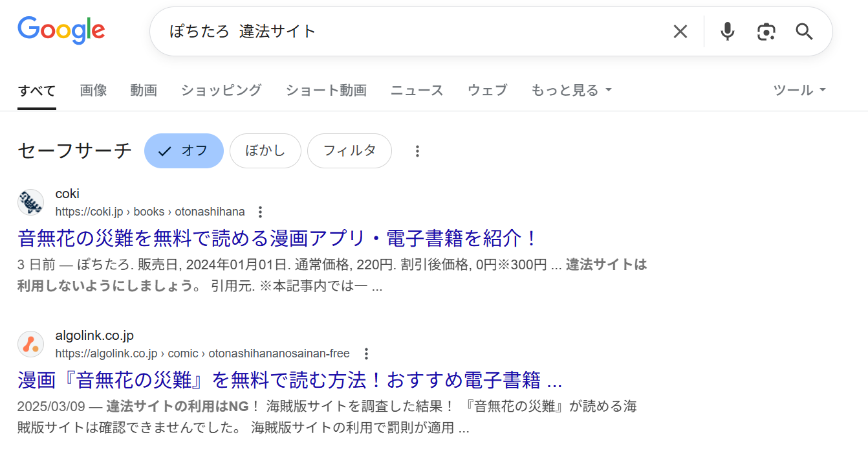The image size is (868, 459).
Task: Click inside the search input field
Action: click(388, 31)
